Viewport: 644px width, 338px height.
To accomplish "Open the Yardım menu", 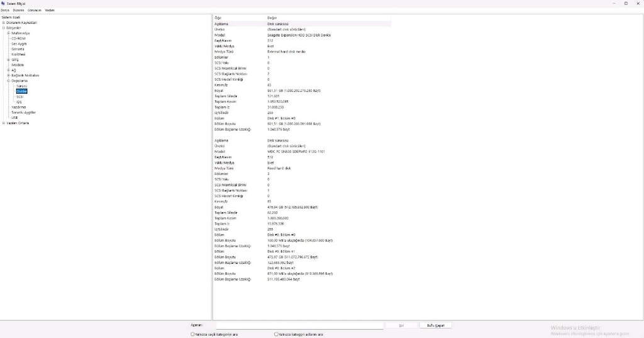I will click(50, 10).
